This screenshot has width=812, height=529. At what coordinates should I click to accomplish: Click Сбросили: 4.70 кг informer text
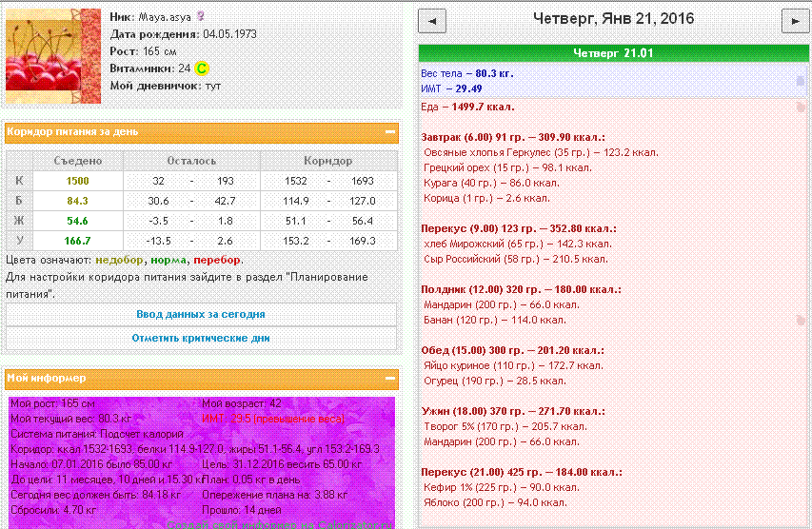(x=53, y=510)
